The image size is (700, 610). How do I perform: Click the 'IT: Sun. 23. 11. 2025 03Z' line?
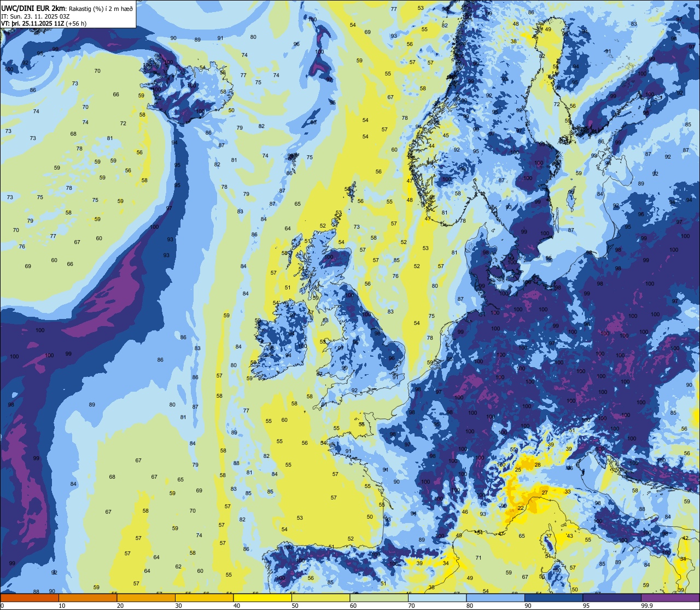[x=36, y=16]
